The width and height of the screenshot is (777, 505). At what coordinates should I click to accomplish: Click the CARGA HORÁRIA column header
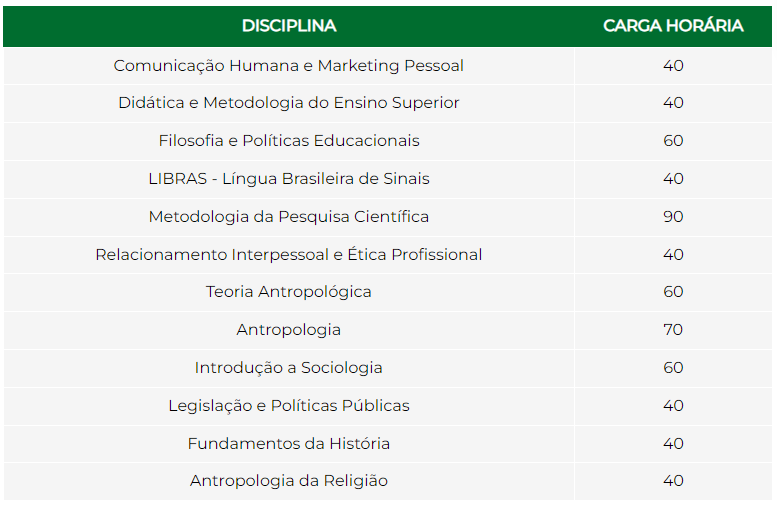click(x=673, y=26)
